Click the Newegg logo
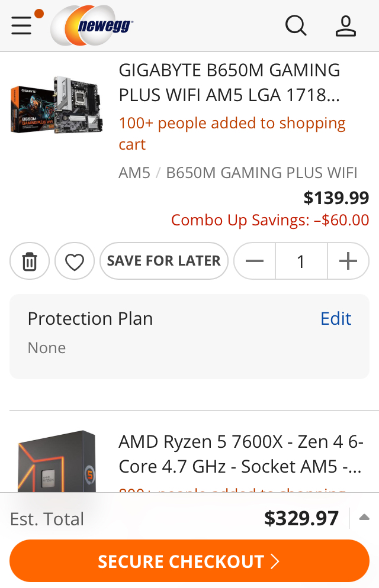This screenshot has width=379, height=588. point(92,25)
